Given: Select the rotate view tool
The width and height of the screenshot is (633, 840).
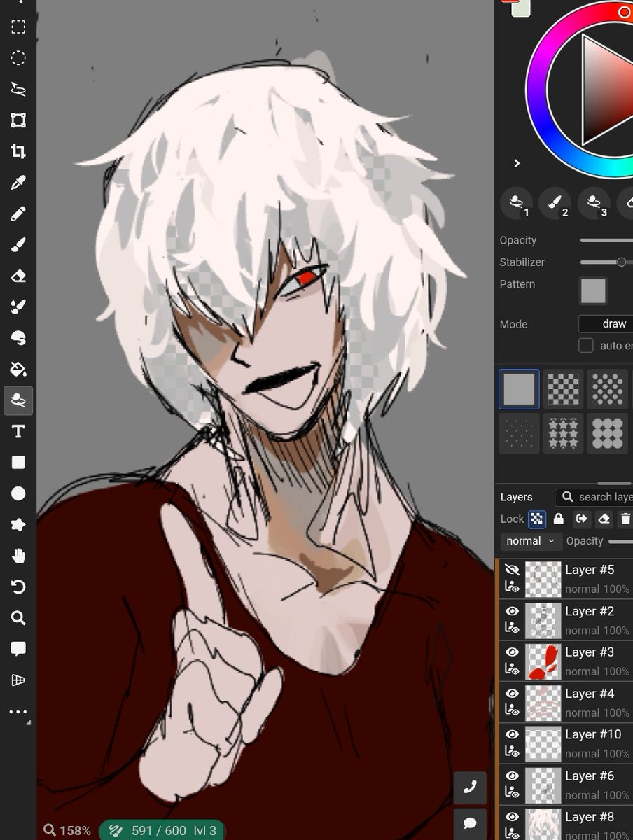Looking at the screenshot, I should [18, 587].
